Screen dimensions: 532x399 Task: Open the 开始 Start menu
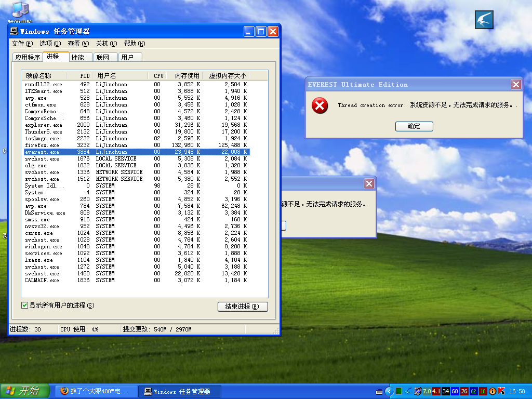[x=25, y=391]
